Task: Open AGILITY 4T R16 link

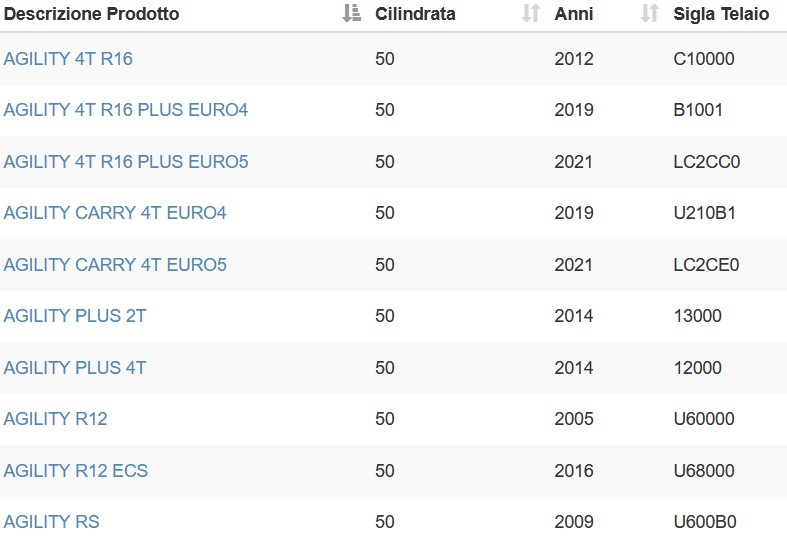Action: tap(68, 59)
